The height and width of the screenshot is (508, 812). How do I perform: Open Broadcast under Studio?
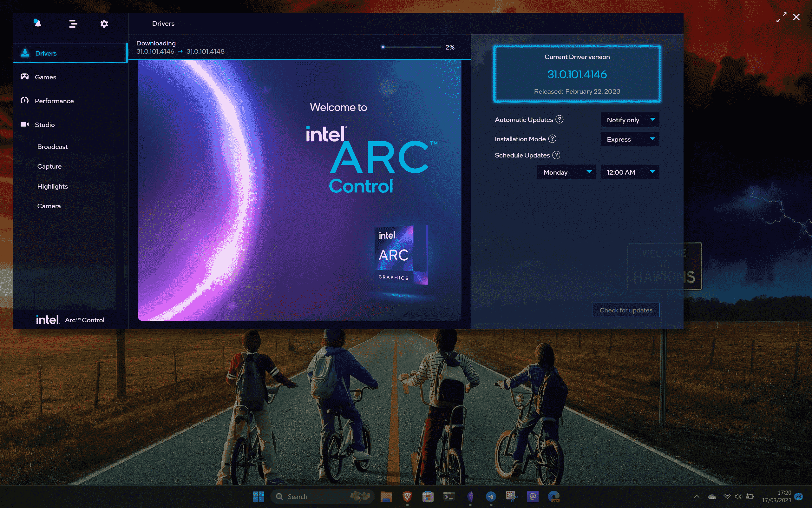53,146
